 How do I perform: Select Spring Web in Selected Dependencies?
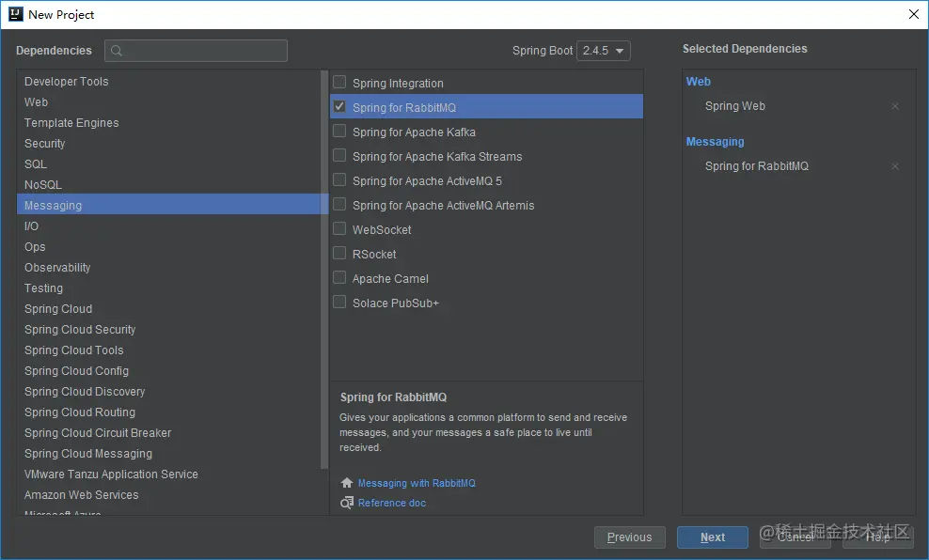(x=735, y=106)
